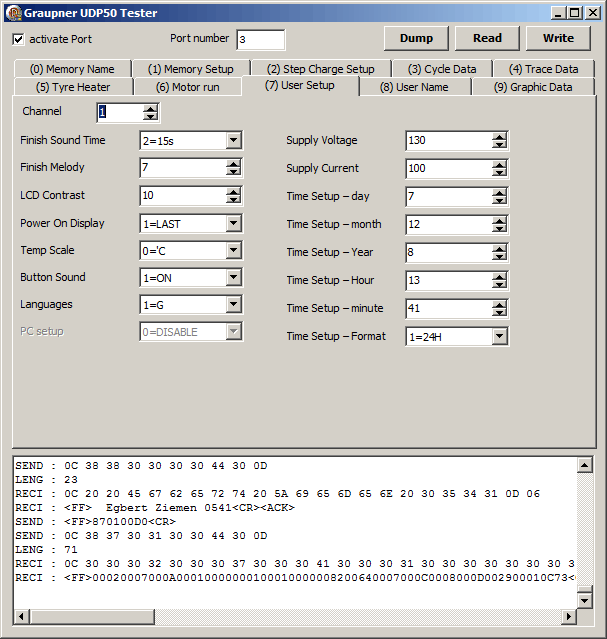This screenshot has width=607, height=639.
Task: Click the log scroll up arrow
Action: (x=585, y=465)
